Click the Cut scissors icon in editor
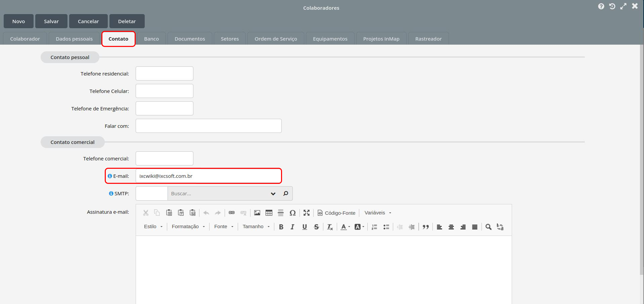The image size is (644, 304). click(x=146, y=213)
